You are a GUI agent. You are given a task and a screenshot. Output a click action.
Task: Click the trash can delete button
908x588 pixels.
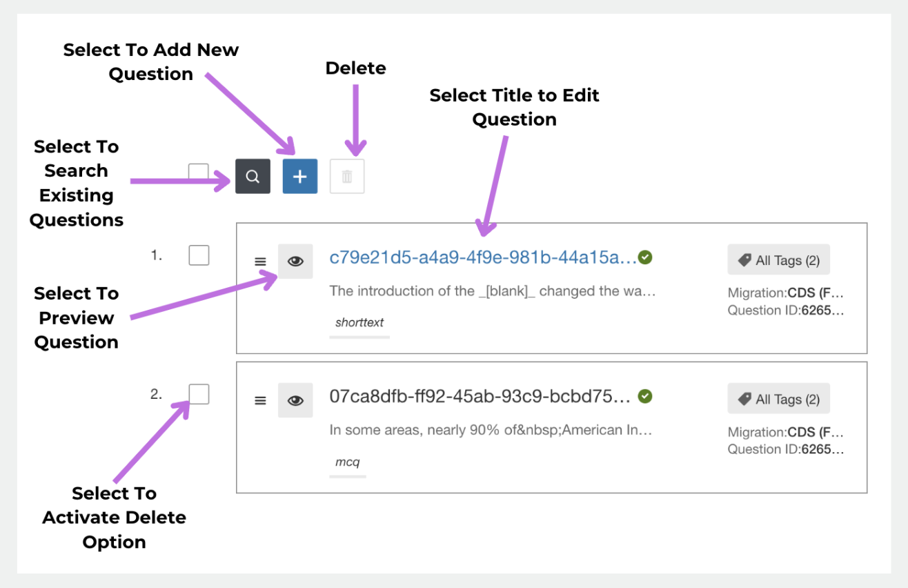click(x=347, y=177)
